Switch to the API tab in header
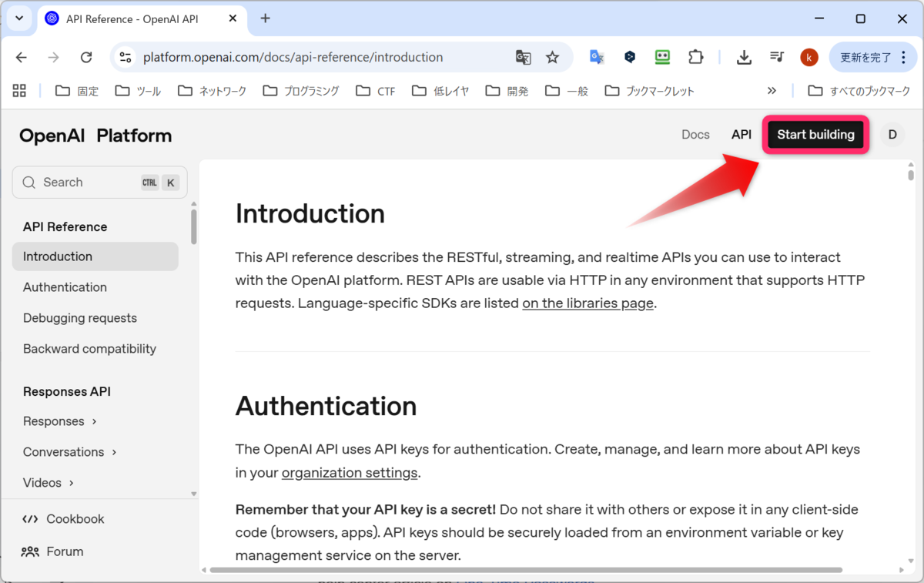 (742, 135)
